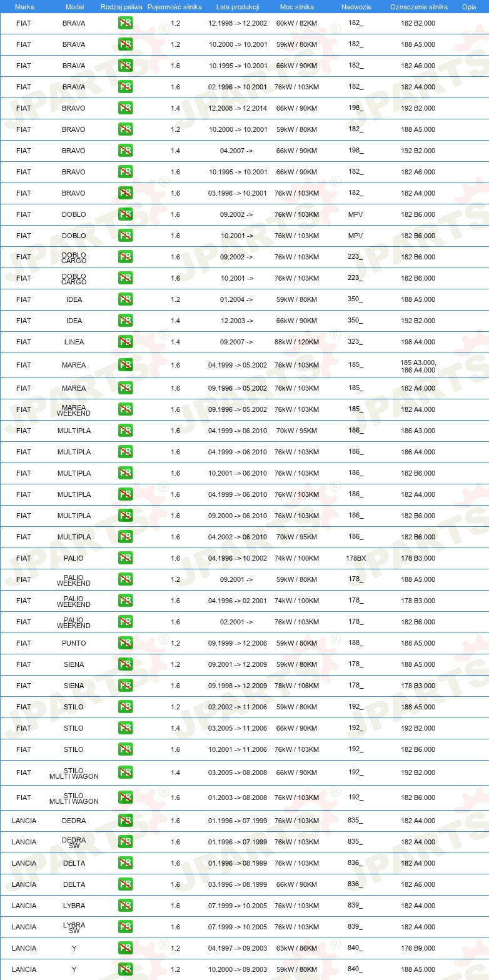Click the Moc silnika column header
Screen dimensions: 489x980
tap(297, 7)
